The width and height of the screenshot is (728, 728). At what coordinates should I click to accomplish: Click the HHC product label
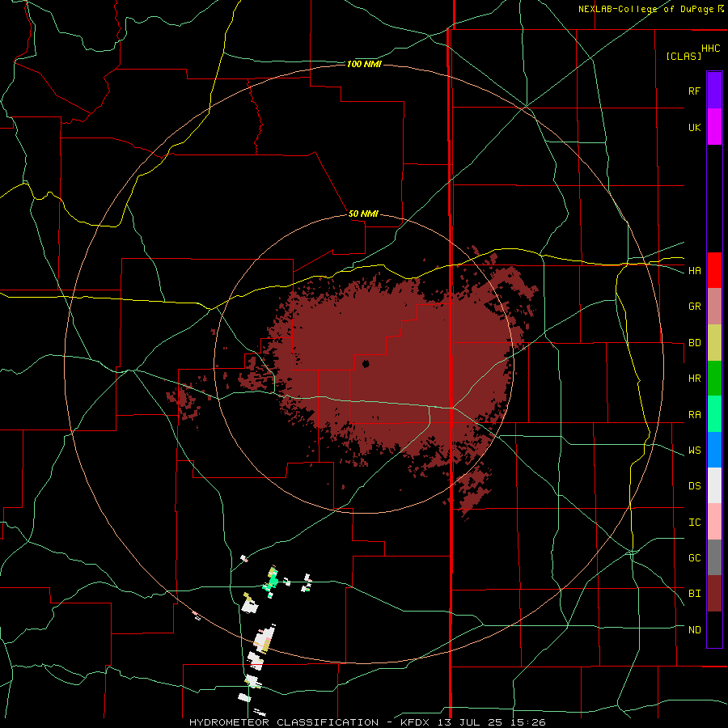[x=710, y=49]
